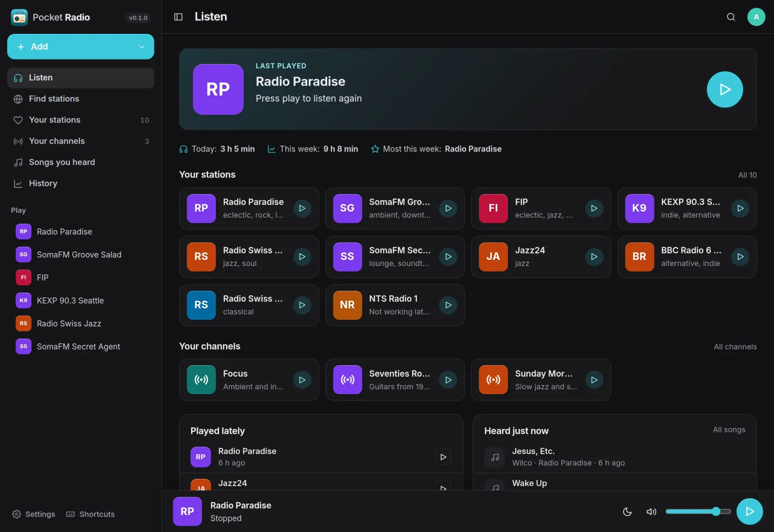
Task: Open the Jesus, Etc. song entry
Action: tap(614, 457)
